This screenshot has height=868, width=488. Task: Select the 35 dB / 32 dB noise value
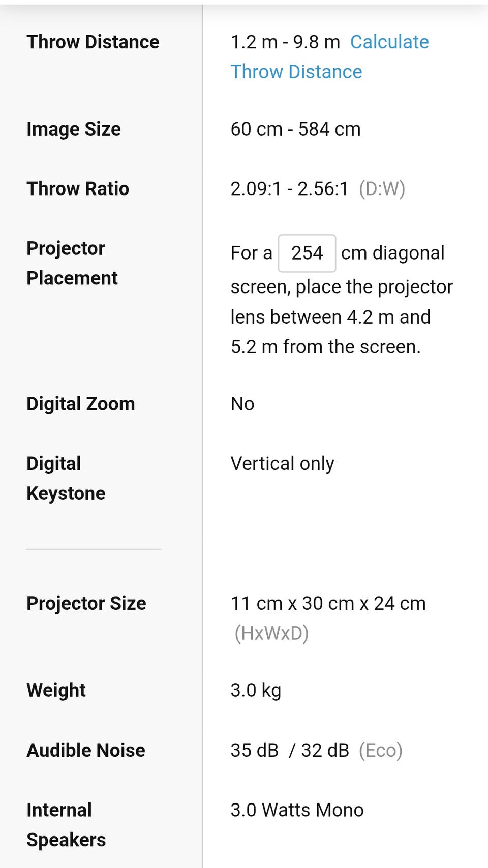(290, 750)
